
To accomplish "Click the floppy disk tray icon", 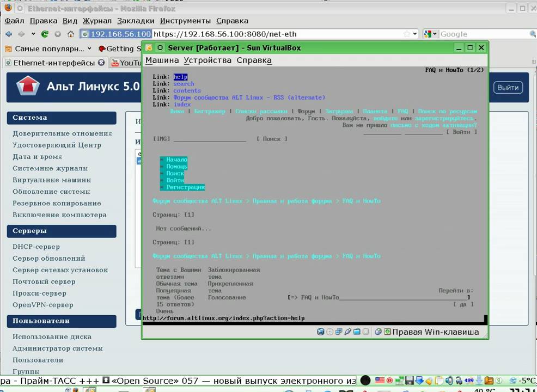I will 410,381.
